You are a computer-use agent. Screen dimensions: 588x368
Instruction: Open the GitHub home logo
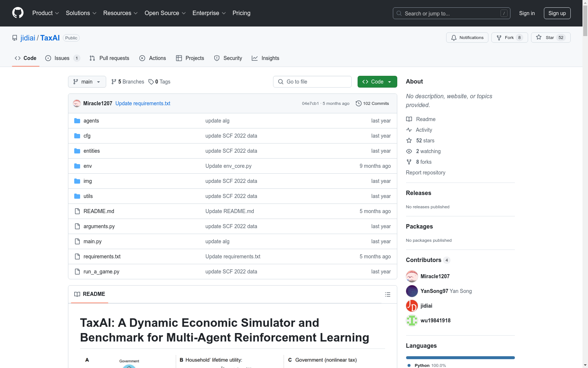(18, 13)
